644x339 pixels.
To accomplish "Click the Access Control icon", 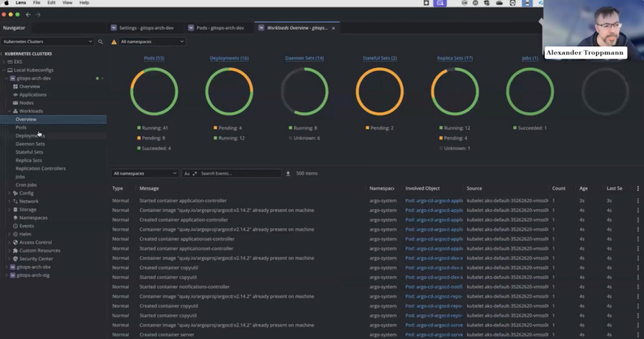I will [15, 242].
